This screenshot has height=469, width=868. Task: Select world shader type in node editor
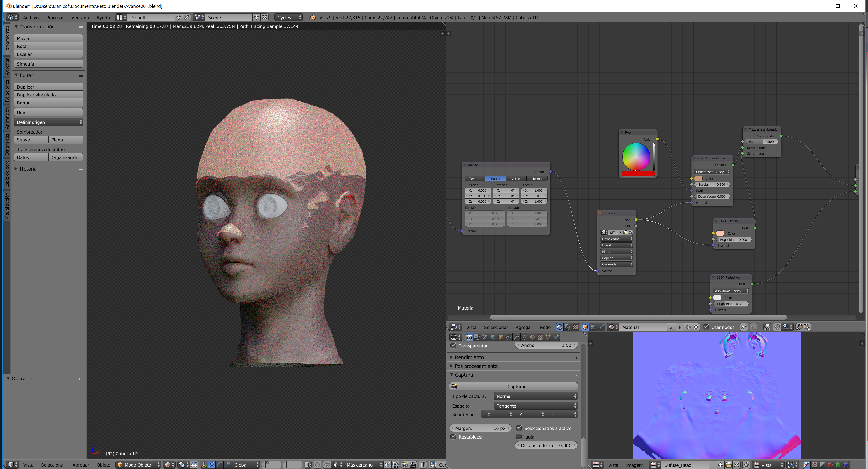tap(593, 327)
